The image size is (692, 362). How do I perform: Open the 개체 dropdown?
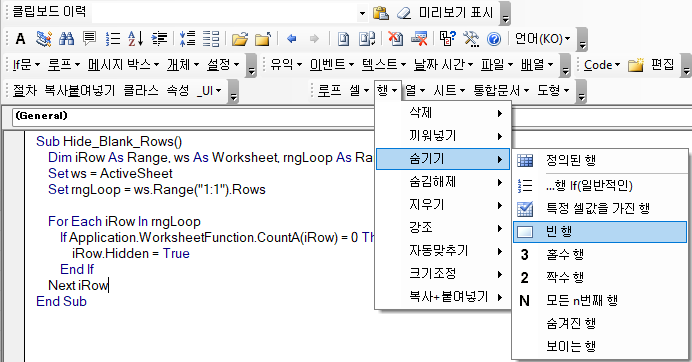tap(183, 65)
